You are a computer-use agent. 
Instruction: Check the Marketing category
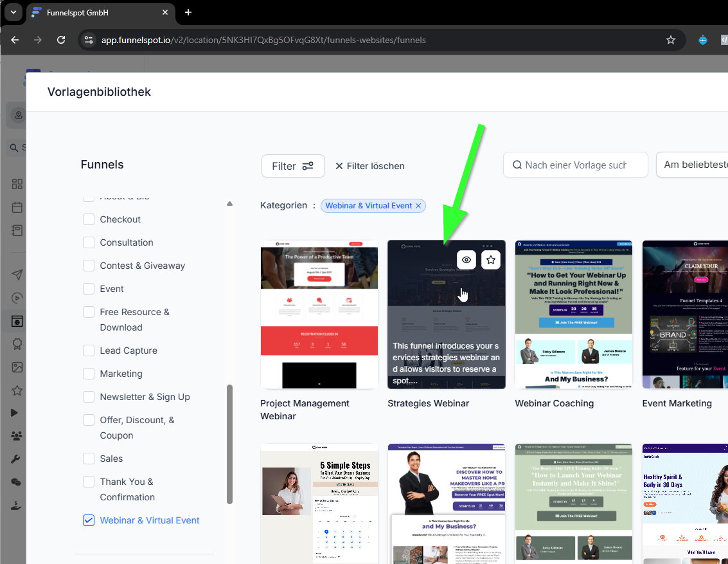[x=89, y=374]
